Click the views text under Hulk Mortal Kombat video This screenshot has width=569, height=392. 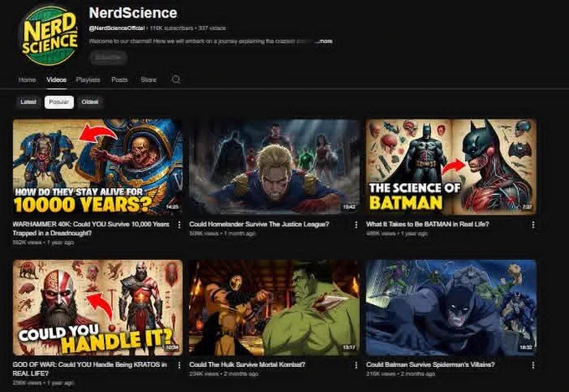coord(204,374)
